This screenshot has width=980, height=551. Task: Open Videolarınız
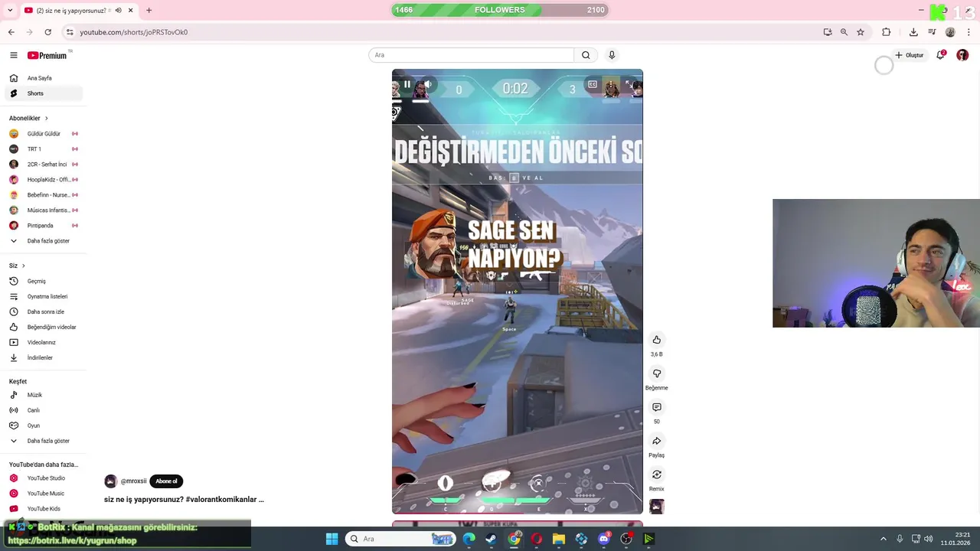click(x=43, y=342)
